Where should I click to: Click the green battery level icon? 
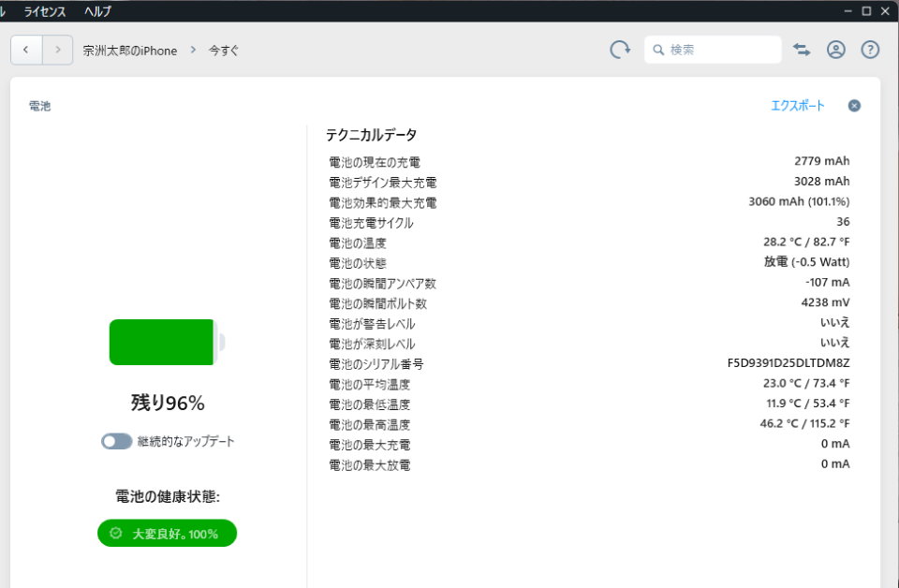point(166,342)
